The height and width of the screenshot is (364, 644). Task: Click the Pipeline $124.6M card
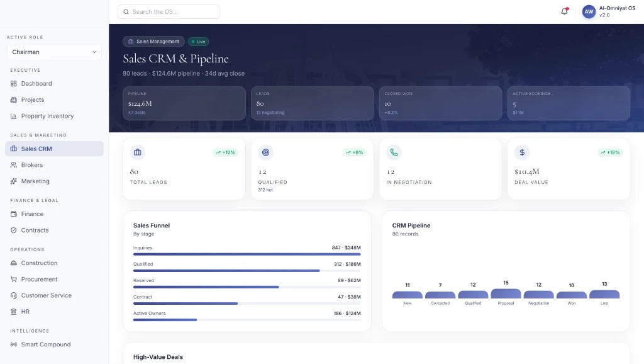(184, 103)
